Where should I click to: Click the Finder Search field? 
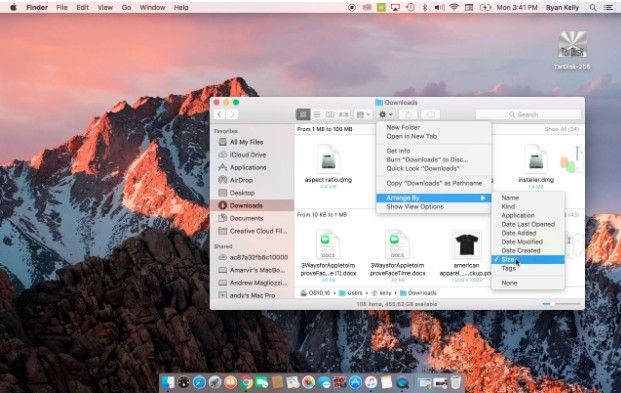528,114
